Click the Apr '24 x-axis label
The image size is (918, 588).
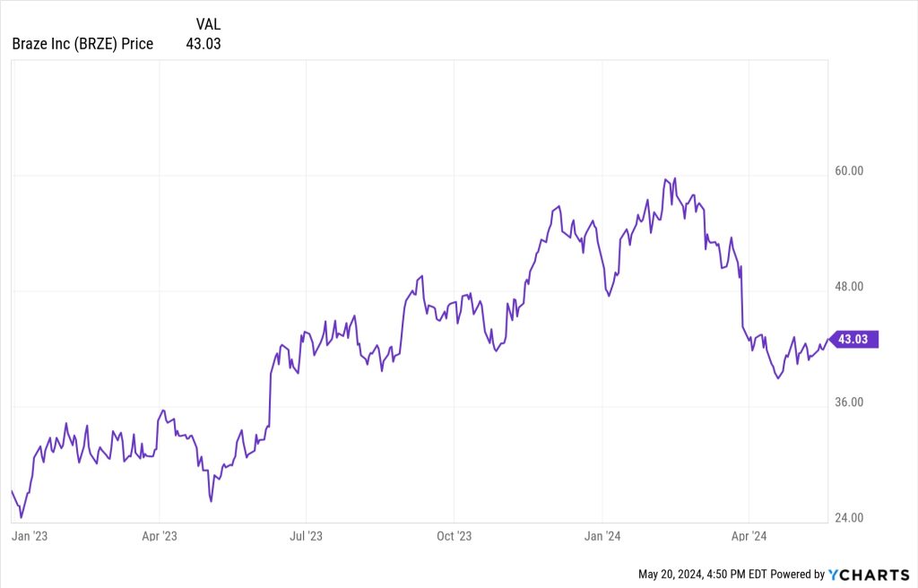[x=748, y=536]
